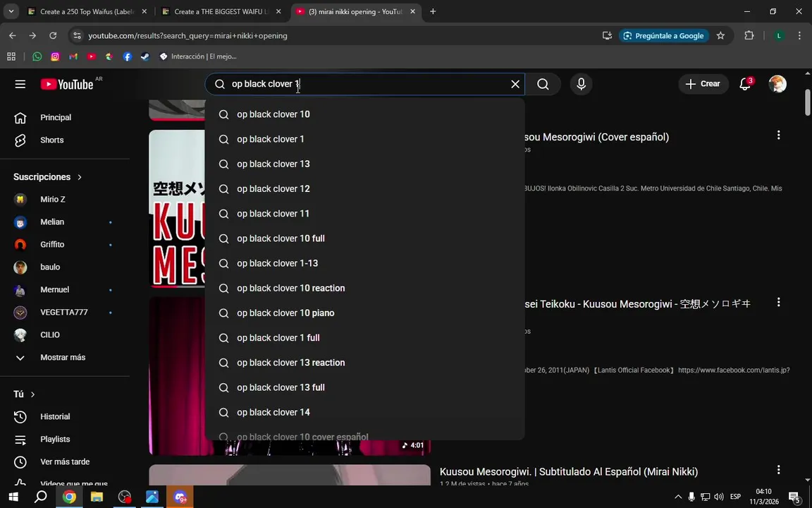Click the magnifier search submit button
The image size is (812, 508).
[543, 84]
